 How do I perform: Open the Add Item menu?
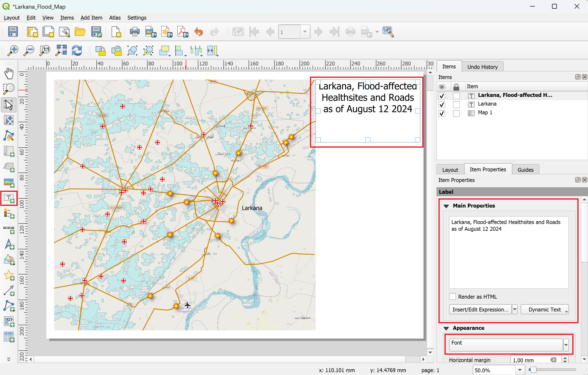(x=91, y=18)
